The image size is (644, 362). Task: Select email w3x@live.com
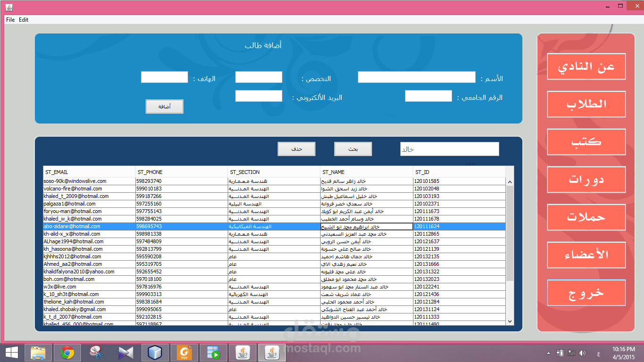tap(89, 287)
